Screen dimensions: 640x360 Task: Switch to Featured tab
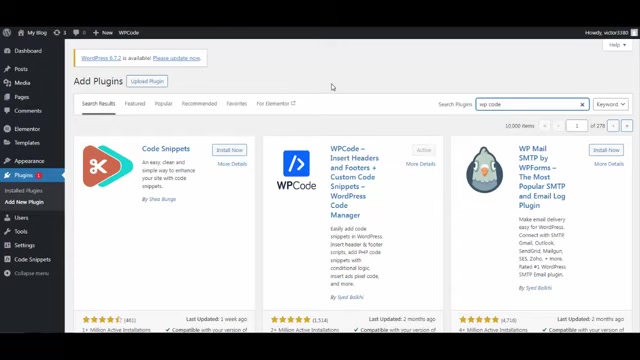click(x=135, y=104)
